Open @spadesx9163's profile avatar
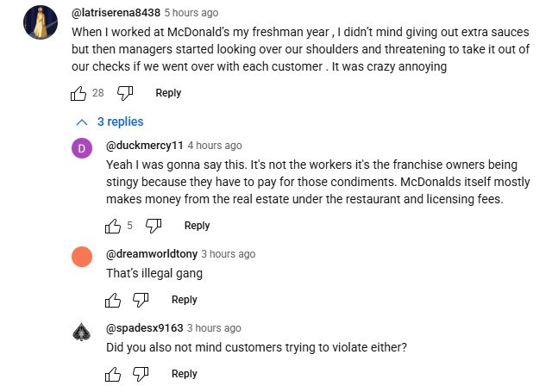This screenshot has width=552, height=392. (x=82, y=332)
